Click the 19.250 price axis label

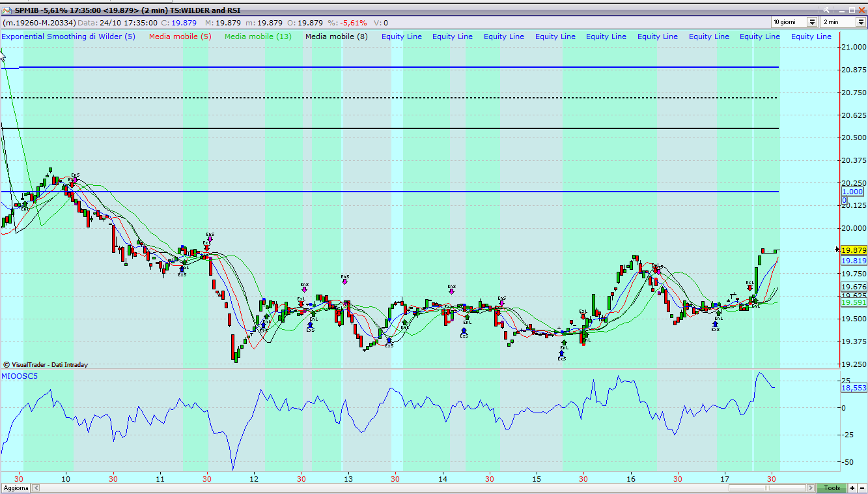click(854, 364)
